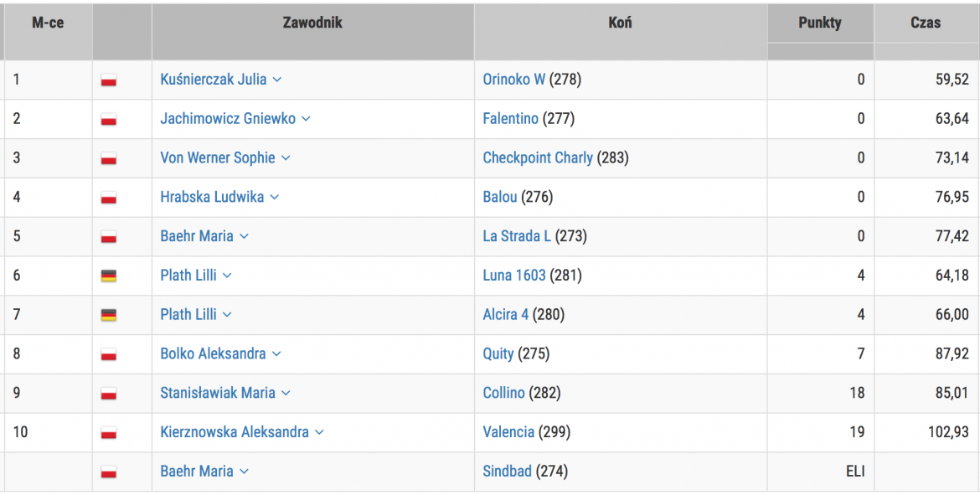
Task: Click the Polish flag beside Bolko Aleksandra
Action: point(109,354)
